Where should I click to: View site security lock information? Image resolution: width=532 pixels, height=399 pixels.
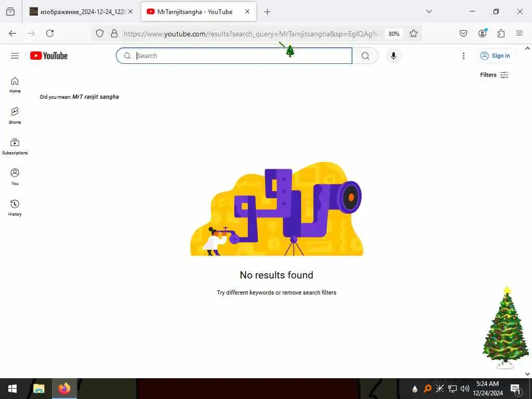pyautogui.click(x=114, y=34)
